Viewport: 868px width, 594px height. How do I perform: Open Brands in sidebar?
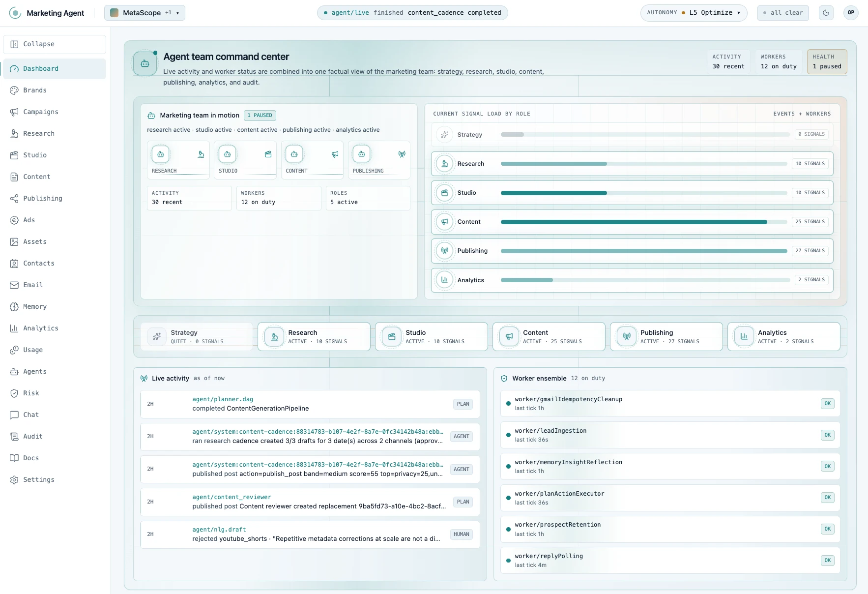point(55,90)
